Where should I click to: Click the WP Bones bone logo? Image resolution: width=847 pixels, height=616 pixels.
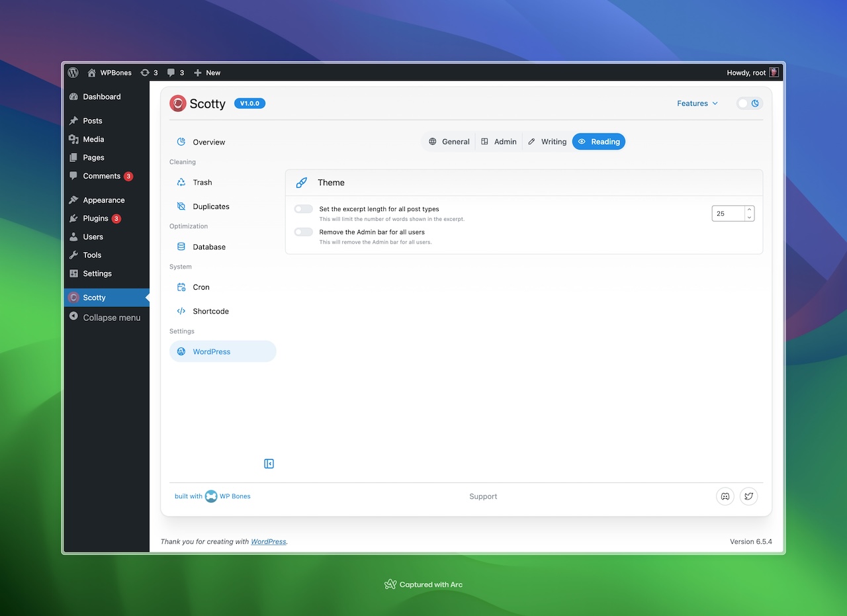pos(211,496)
